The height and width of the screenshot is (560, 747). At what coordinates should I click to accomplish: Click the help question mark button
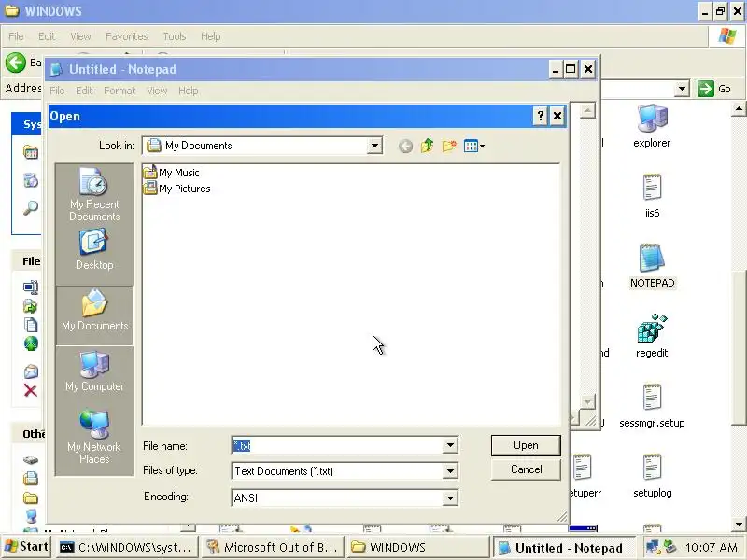[x=541, y=116]
